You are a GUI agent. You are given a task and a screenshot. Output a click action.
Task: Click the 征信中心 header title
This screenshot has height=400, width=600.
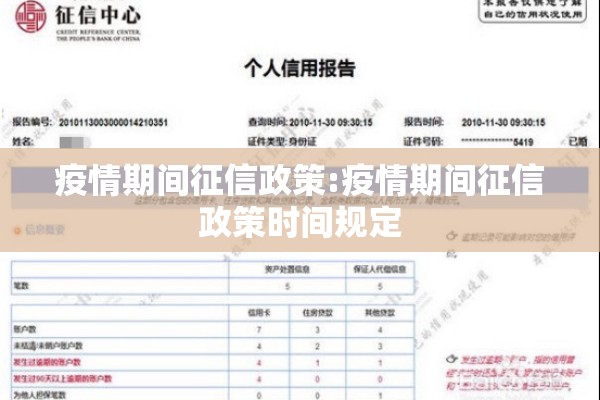(98, 16)
